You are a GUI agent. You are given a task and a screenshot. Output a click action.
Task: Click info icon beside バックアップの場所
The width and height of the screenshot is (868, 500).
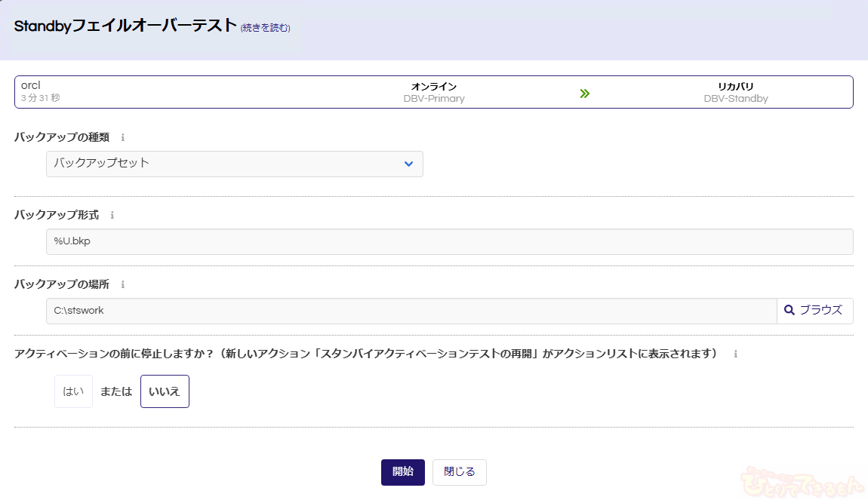[x=123, y=285]
